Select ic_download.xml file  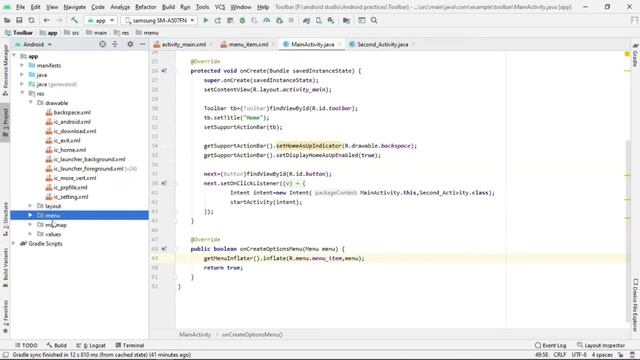pyautogui.click(x=75, y=131)
